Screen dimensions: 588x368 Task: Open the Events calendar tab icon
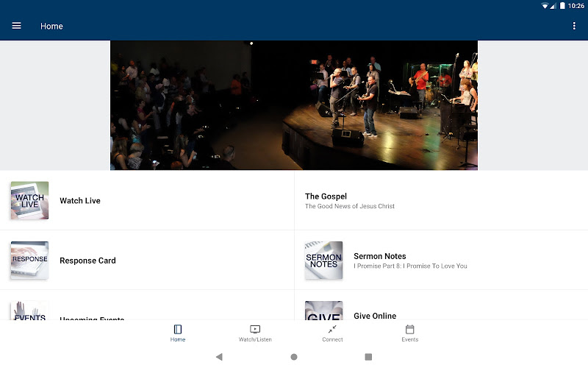410,329
